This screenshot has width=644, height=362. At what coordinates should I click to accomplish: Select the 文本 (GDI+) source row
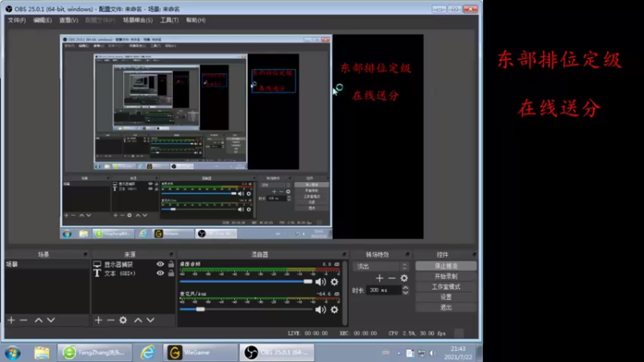pyautogui.click(x=134, y=273)
